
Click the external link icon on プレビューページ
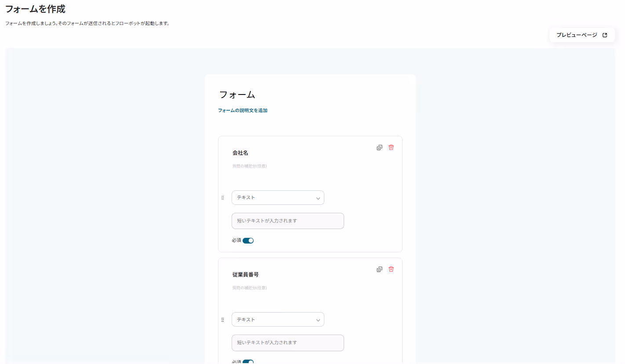pyautogui.click(x=605, y=35)
